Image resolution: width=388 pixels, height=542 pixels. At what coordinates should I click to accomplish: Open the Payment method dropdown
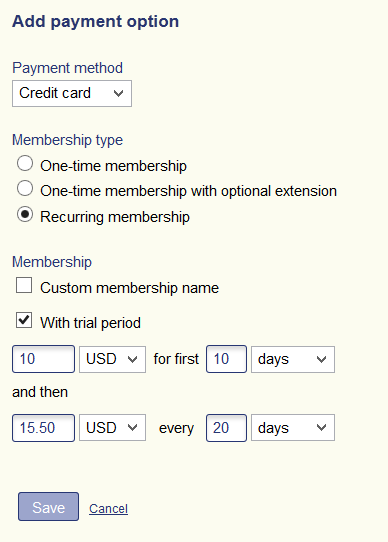pyautogui.click(x=72, y=94)
